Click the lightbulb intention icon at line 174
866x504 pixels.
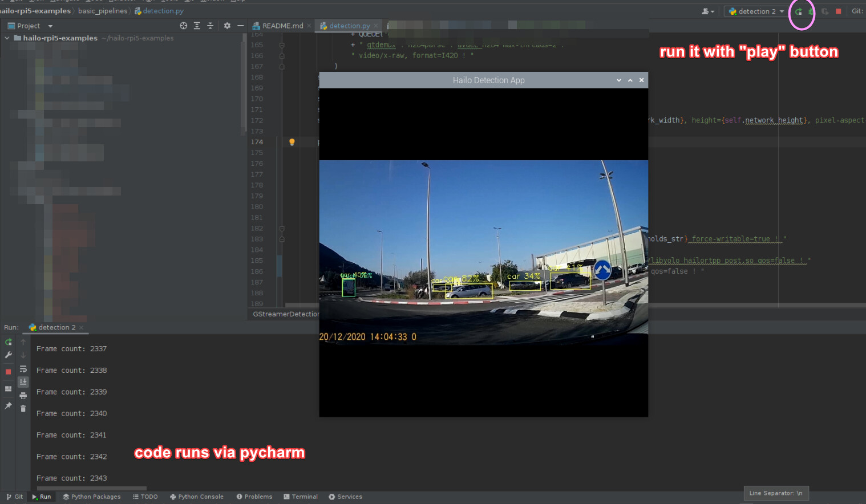pos(292,142)
